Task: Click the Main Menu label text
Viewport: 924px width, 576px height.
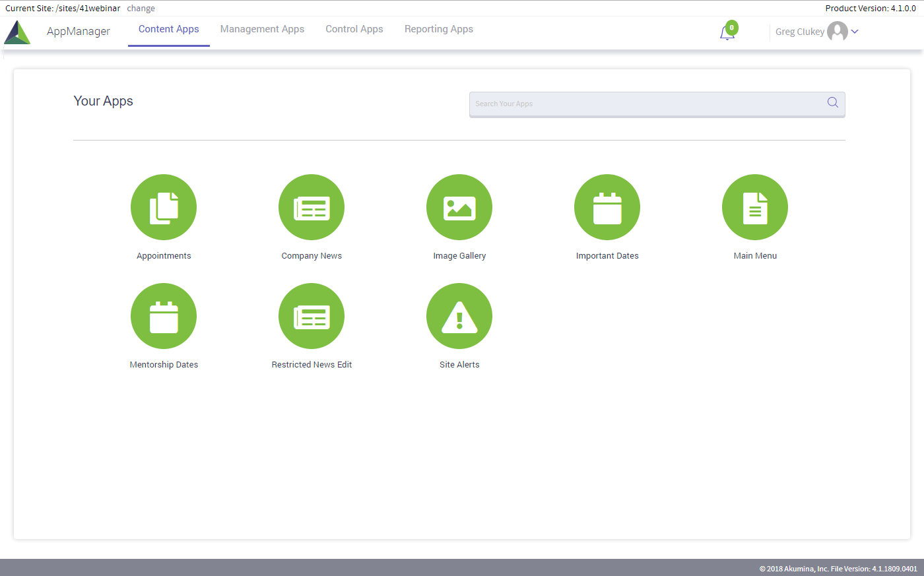Action: coord(755,256)
